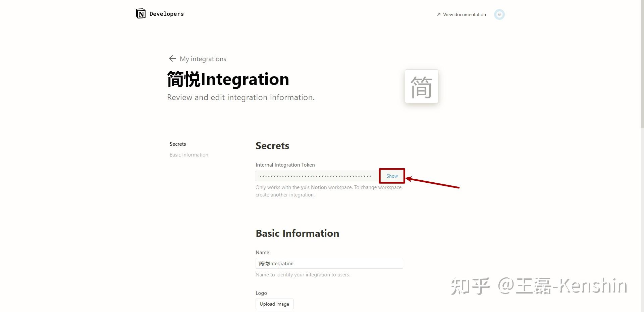Click the Basic Information section heading

pos(298,233)
